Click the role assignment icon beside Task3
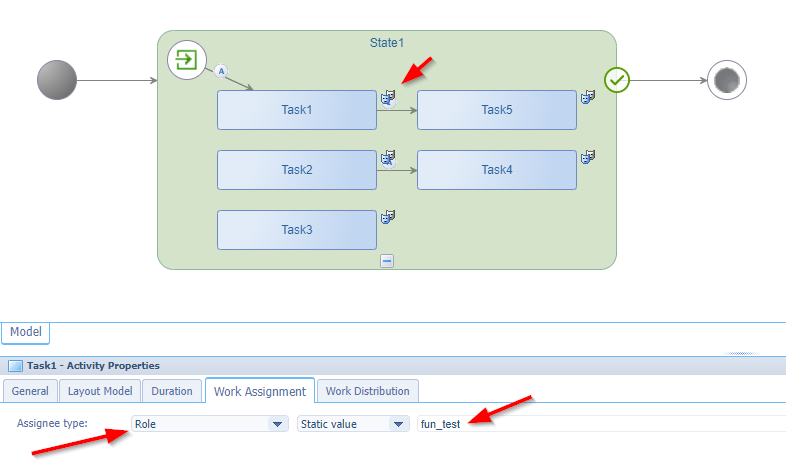 point(388,217)
